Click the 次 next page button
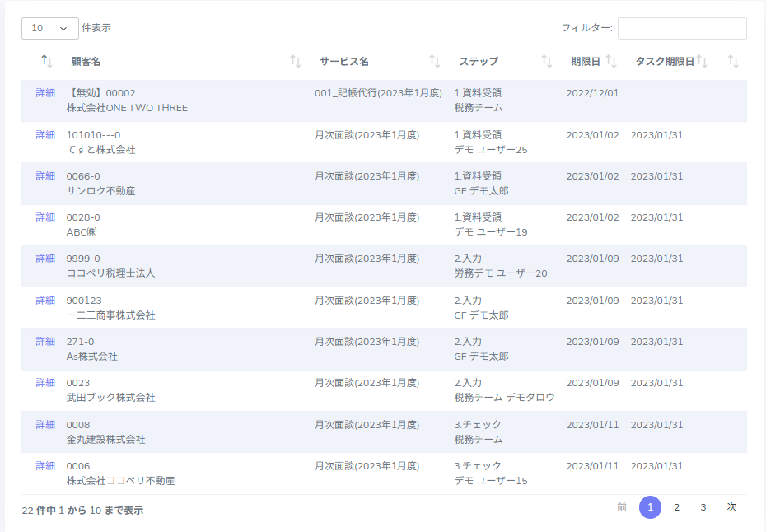This screenshot has height=532, width=766. [x=731, y=507]
